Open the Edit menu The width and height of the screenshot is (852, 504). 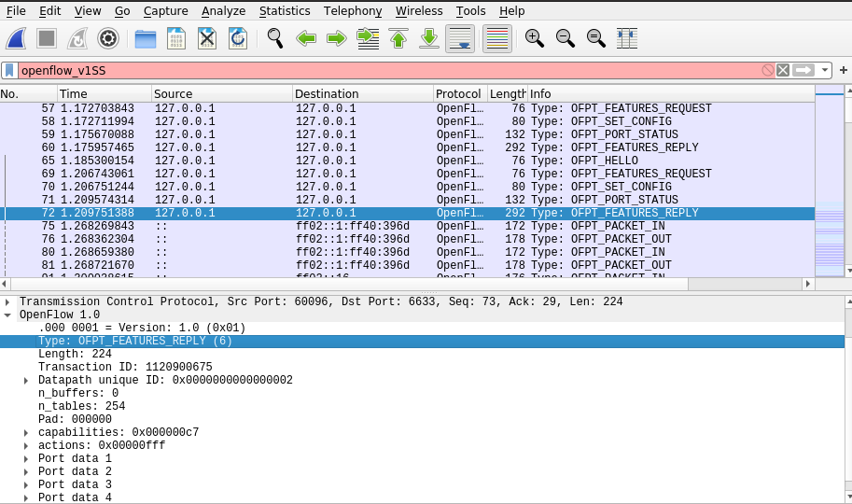click(50, 11)
